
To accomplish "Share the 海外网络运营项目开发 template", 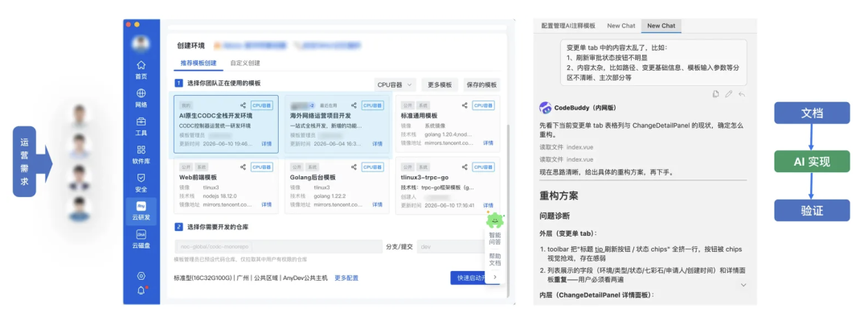I will [354, 105].
